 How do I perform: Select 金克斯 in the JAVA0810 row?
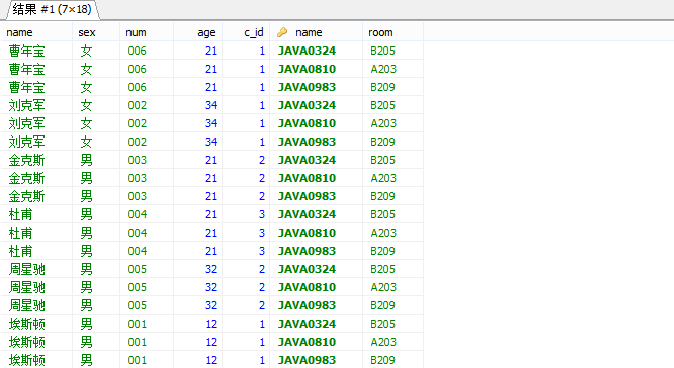[x=27, y=178]
